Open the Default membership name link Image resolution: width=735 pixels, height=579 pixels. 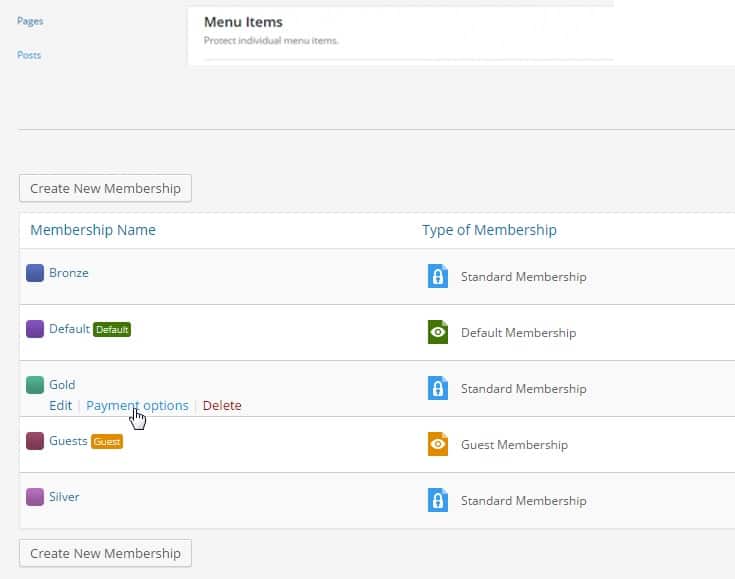[x=69, y=329]
